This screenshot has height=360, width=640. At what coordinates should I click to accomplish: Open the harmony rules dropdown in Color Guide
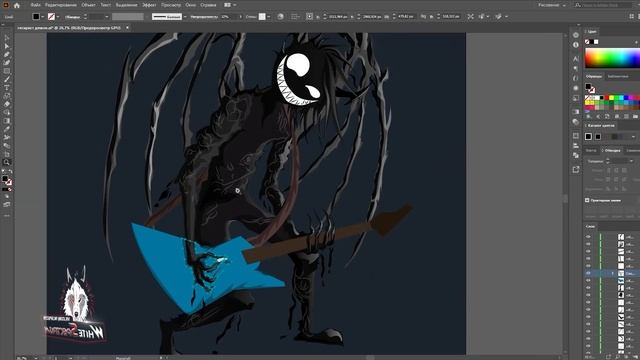(633, 137)
